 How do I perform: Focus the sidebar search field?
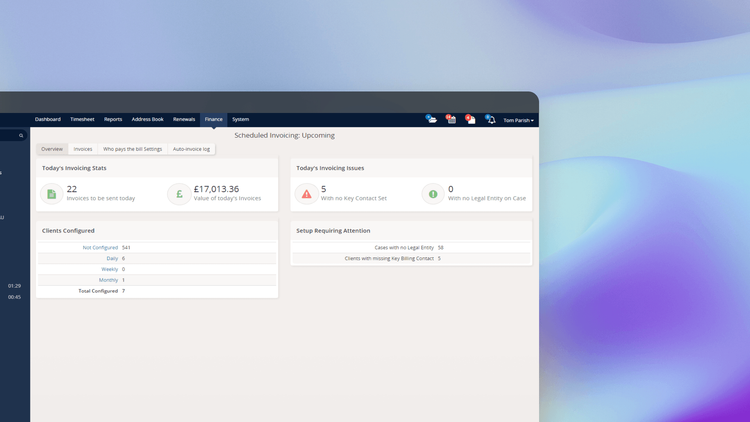click(11, 136)
